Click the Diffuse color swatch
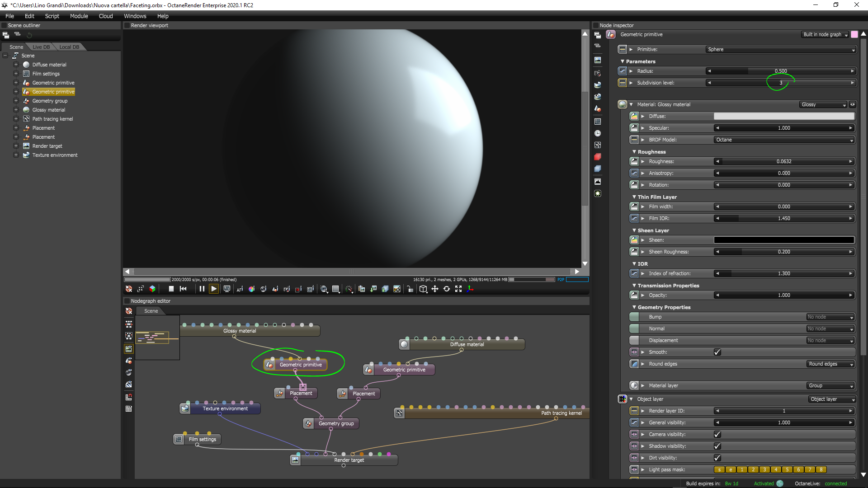This screenshot has height=488, width=868. (784, 116)
